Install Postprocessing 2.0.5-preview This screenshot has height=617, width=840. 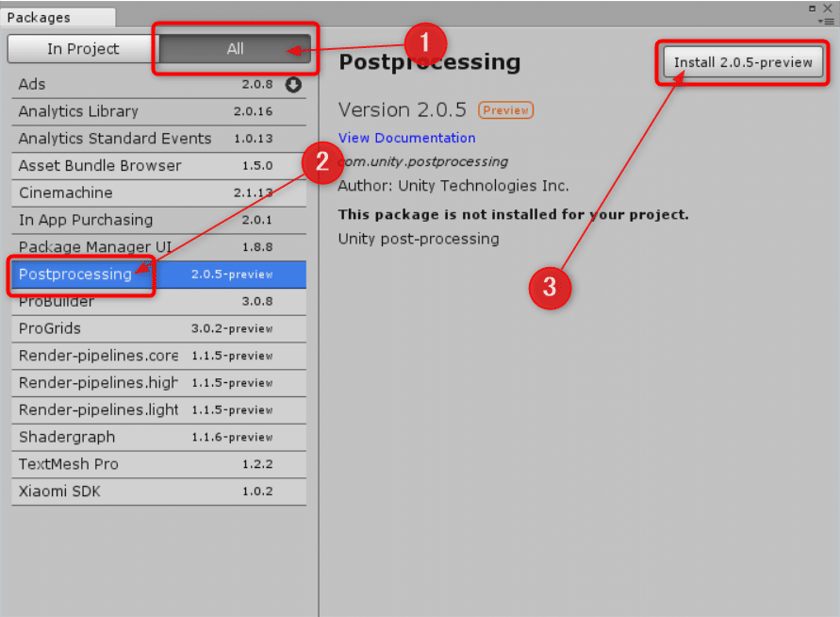pos(743,62)
